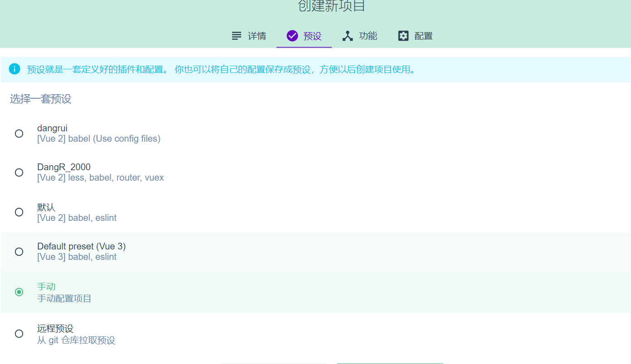Screen dimensions: 631x364
Task: Select the DangR_2000 preset radio button
Action: click(x=19, y=172)
